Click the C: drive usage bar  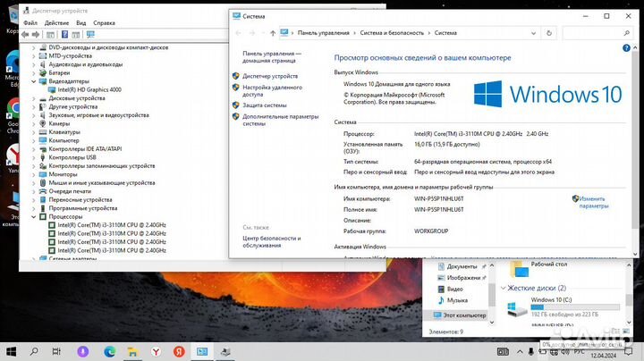[575, 307]
